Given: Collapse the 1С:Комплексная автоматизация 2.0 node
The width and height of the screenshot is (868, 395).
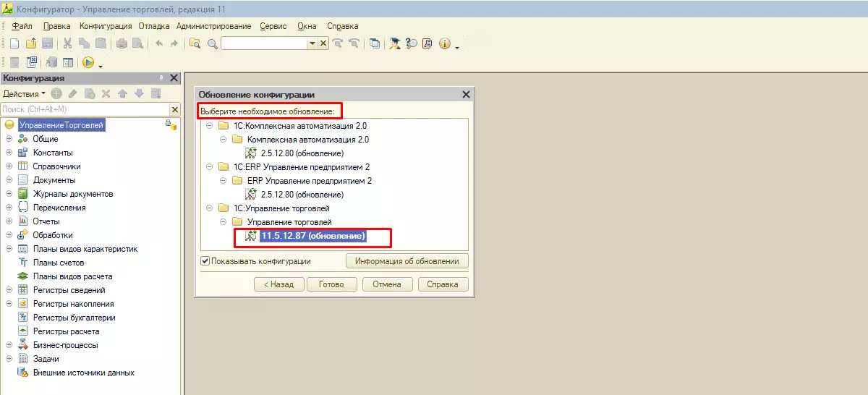Looking at the screenshot, I should pyautogui.click(x=210, y=126).
